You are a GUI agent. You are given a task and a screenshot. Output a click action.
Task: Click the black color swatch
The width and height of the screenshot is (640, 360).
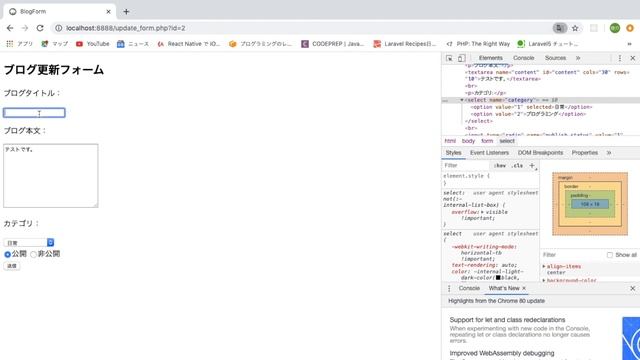tap(498, 278)
